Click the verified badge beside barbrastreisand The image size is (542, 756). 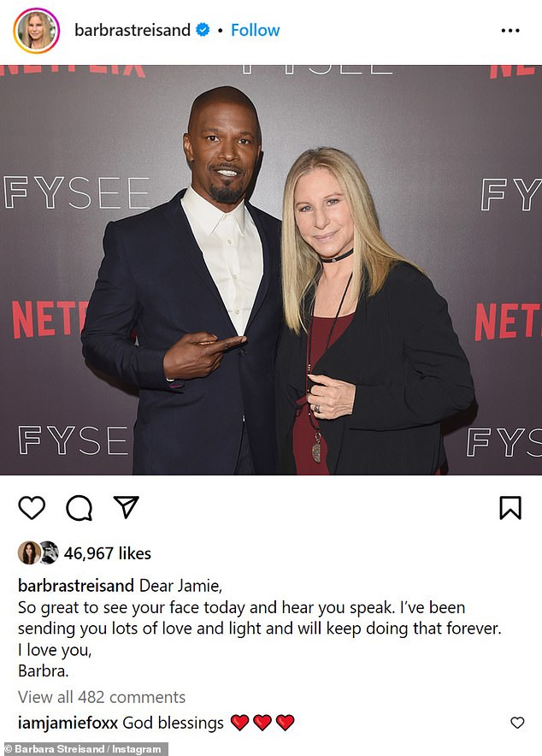click(203, 30)
